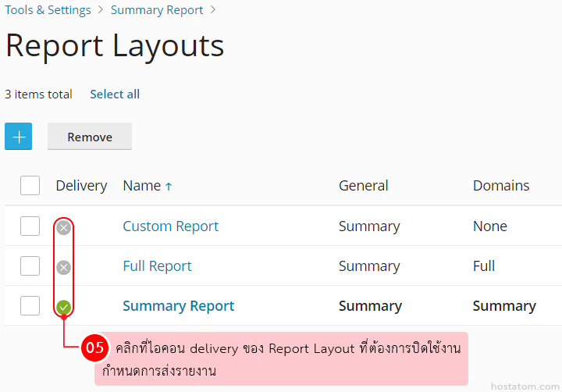562x392 pixels.
Task: Click the red 05 step marker
Action: (94, 348)
